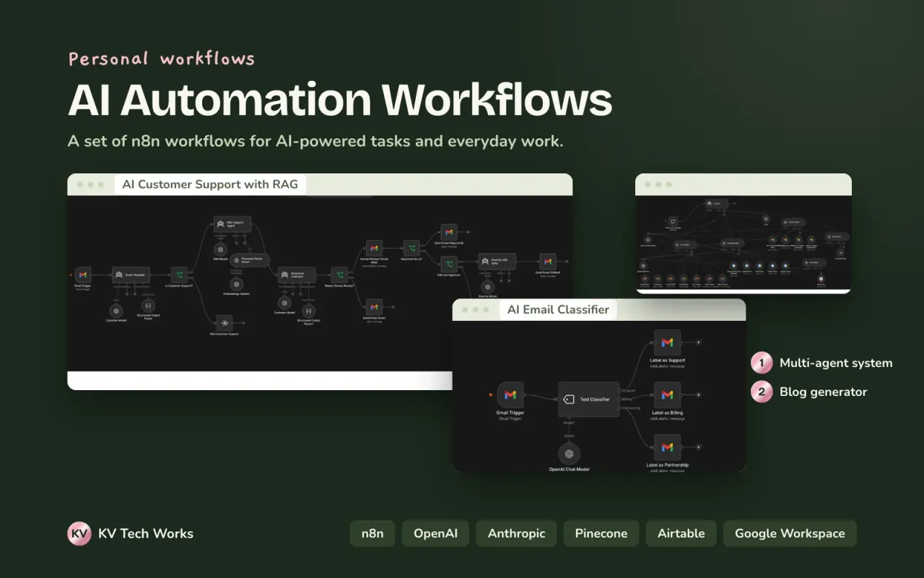Select the OpenAI Chat Model node
Viewport: 924px width, 578px height.
[x=569, y=454]
